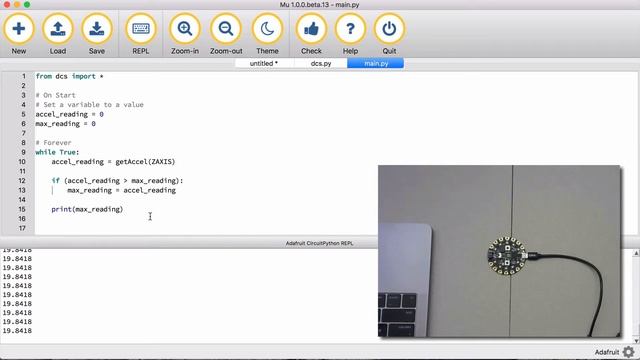Open the Help question mark icon
This screenshot has height=360, width=640.
pyautogui.click(x=350, y=29)
